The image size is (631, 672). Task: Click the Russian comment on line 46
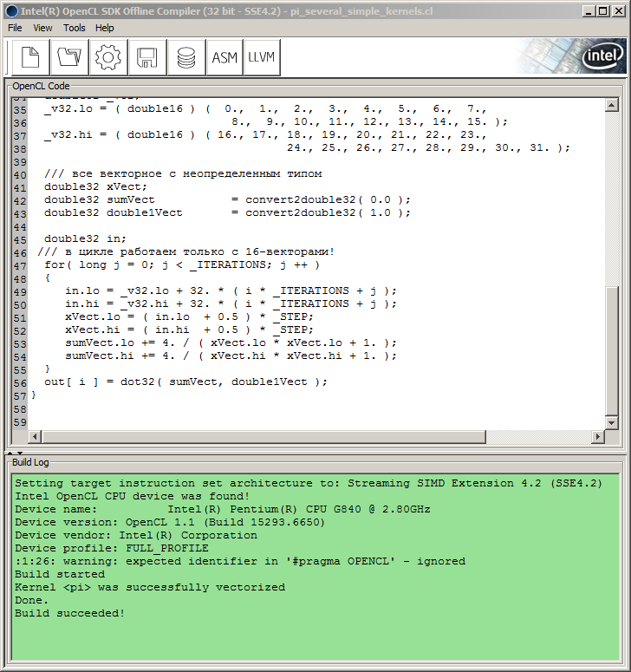coord(185,252)
